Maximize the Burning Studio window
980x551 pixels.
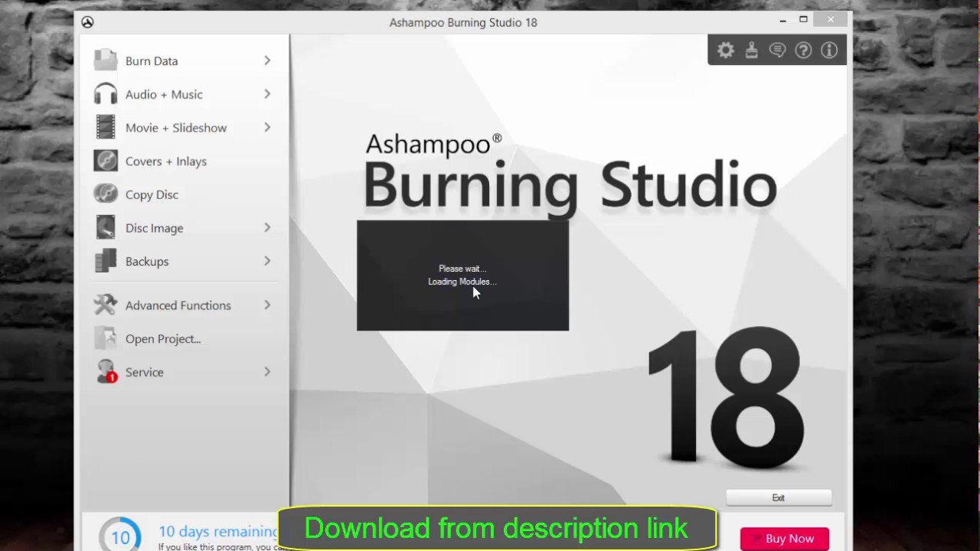(x=803, y=20)
